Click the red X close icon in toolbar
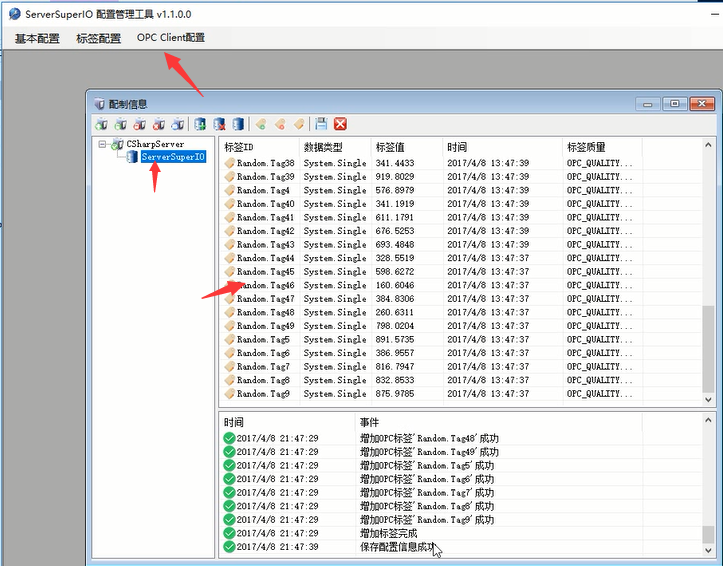 [x=340, y=124]
